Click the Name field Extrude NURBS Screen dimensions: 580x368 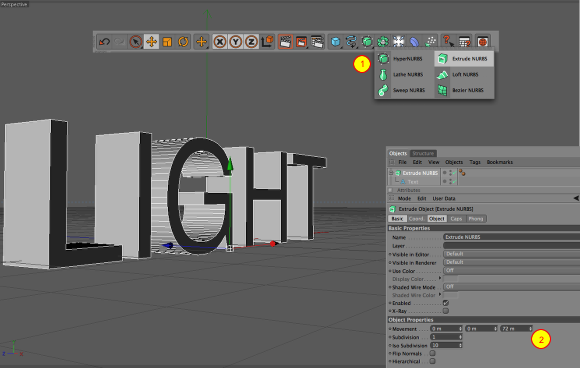(x=511, y=237)
